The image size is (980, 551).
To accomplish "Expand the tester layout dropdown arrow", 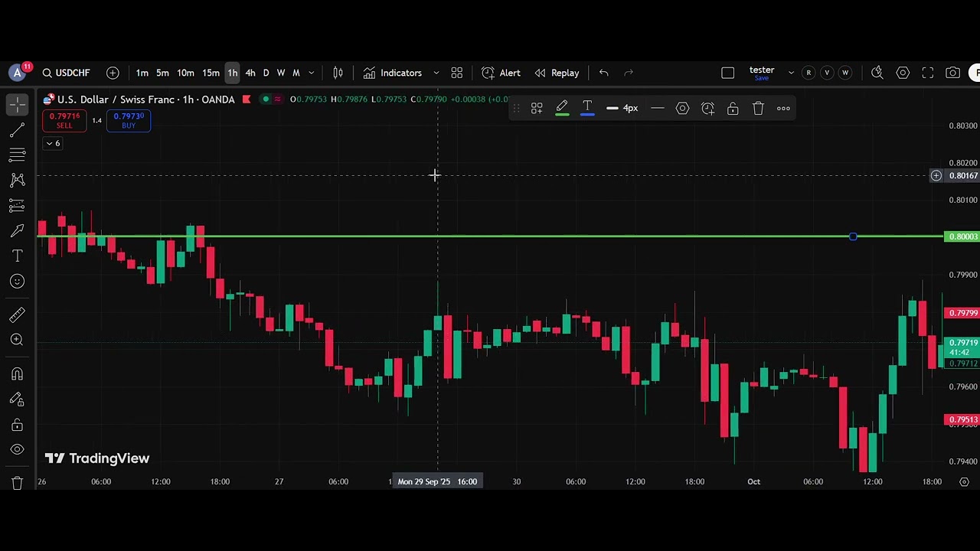I will point(791,73).
